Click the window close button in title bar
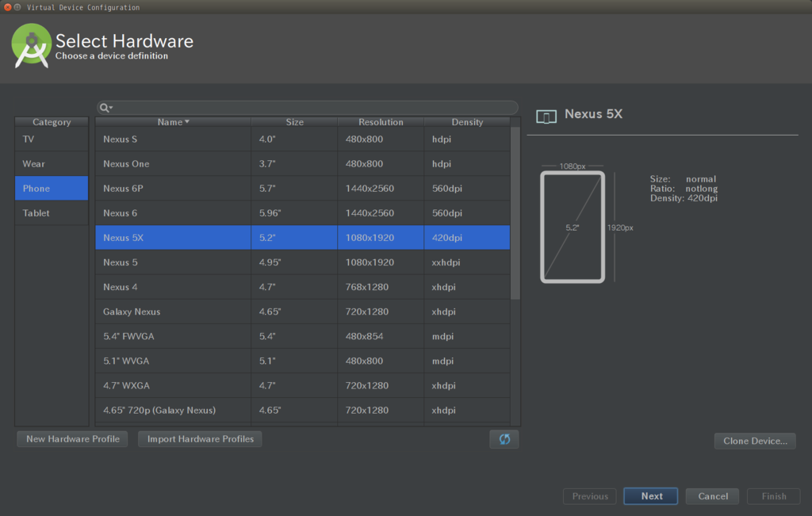This screenshot has height=516, width=812. pos(7,7)
